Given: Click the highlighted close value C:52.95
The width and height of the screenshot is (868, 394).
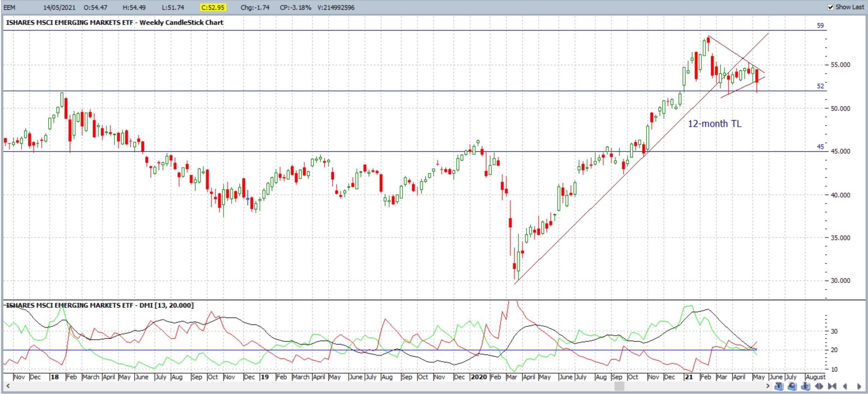Looking at the screenshot, I should (x=213, y=7).
